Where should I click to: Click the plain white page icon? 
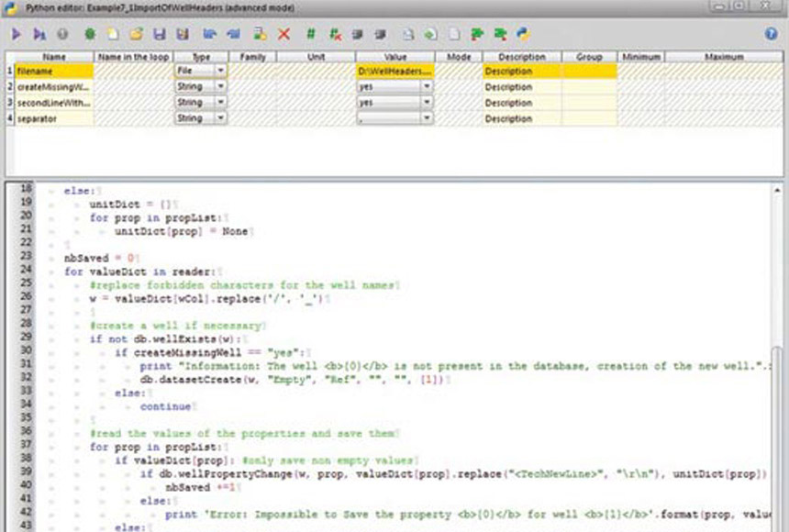coord(454,34)
